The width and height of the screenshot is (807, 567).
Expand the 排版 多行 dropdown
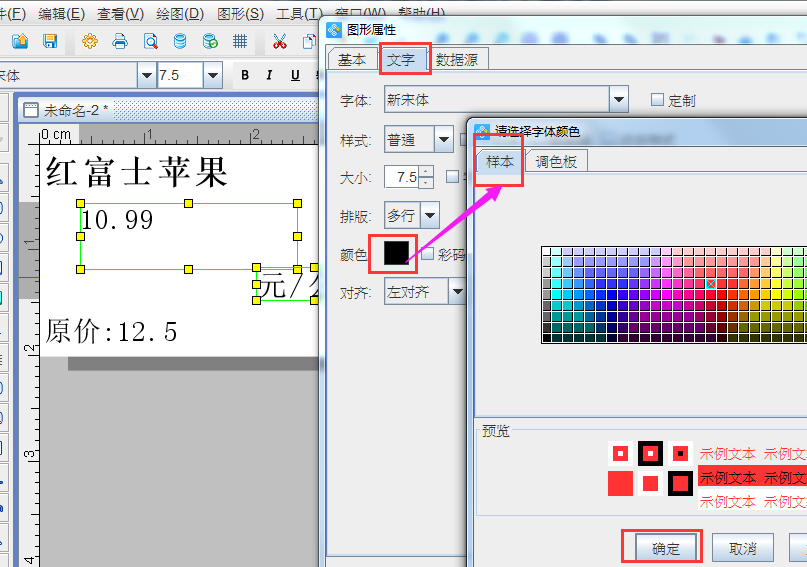[x=430, y=215]
